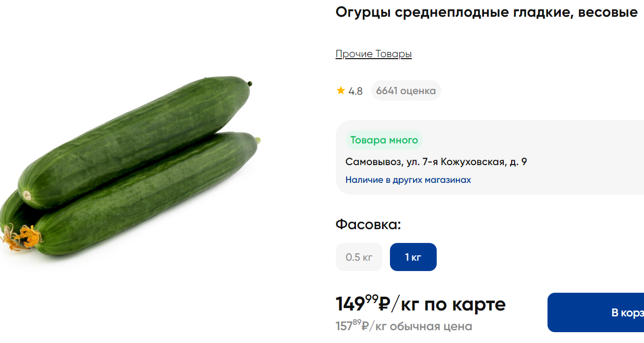The image size is (644, 343).
Task: Click the yellow rating star icon
Action: pos(341,91)
